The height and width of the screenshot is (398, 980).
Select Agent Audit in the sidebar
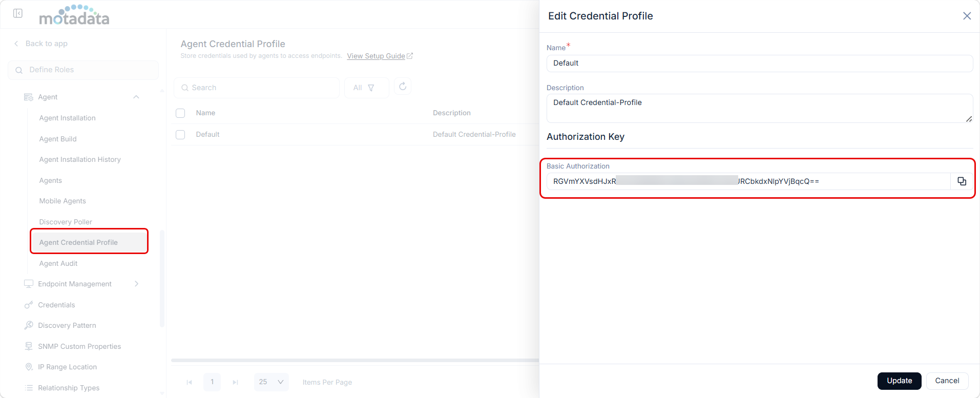(58, 263)
